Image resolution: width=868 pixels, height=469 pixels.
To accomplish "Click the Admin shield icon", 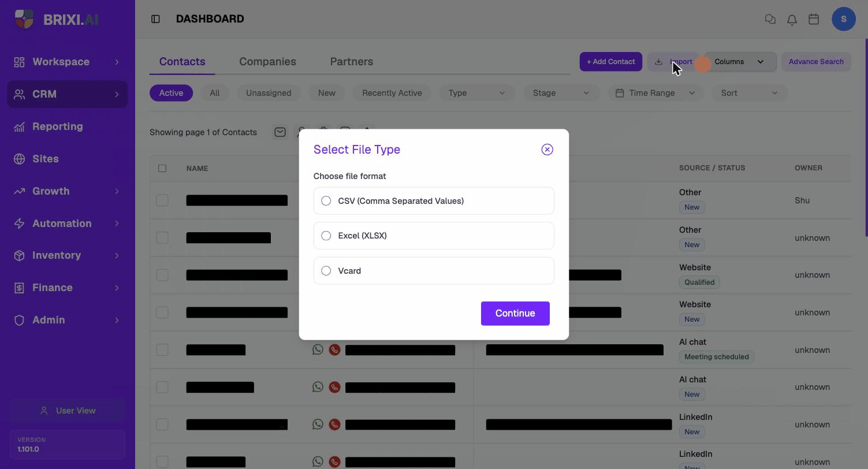I will [x=19, y=320].
